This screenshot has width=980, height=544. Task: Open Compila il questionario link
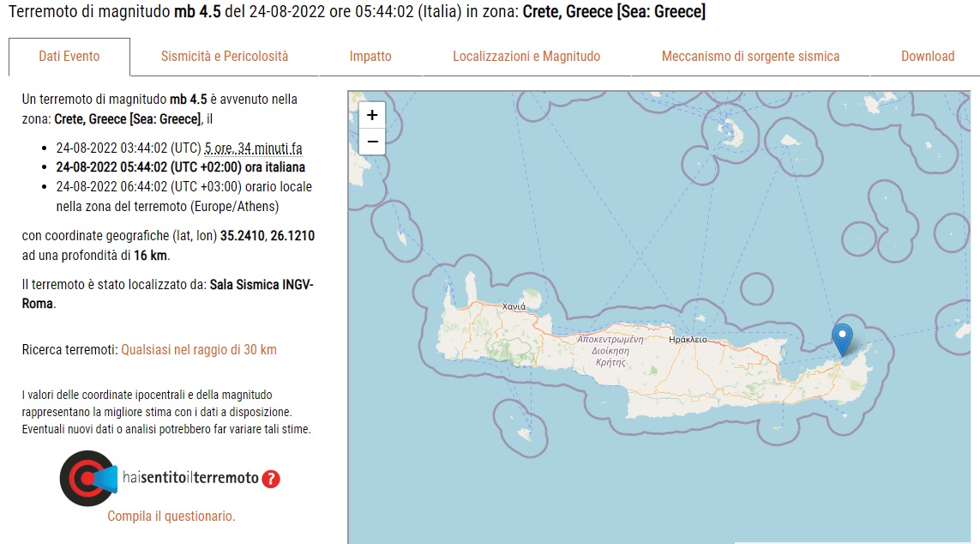171,516
